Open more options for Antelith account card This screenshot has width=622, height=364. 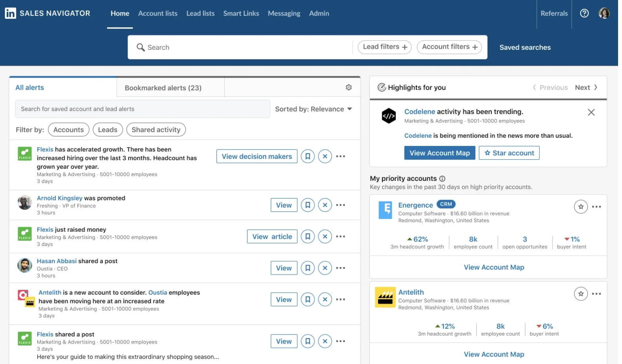tap(597, 294)
